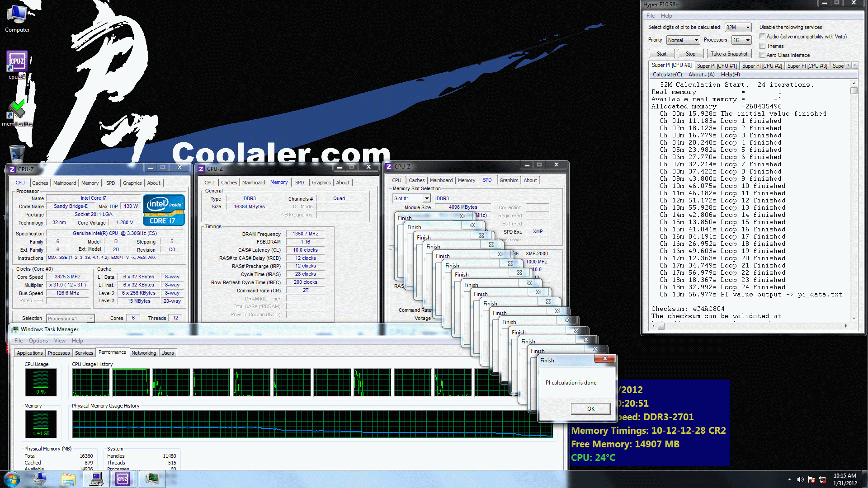Viewport: 868px width, 488px height.
Task: Enable the Audio service disable checkbox
Action: coord(762,37)
